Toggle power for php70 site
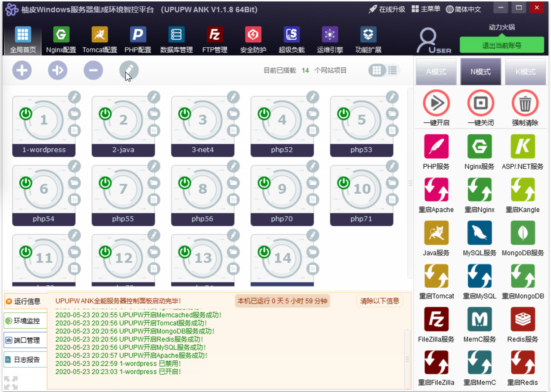Viewport: 551px width, 392px height. pyautogui.click(x=264, y=183)
